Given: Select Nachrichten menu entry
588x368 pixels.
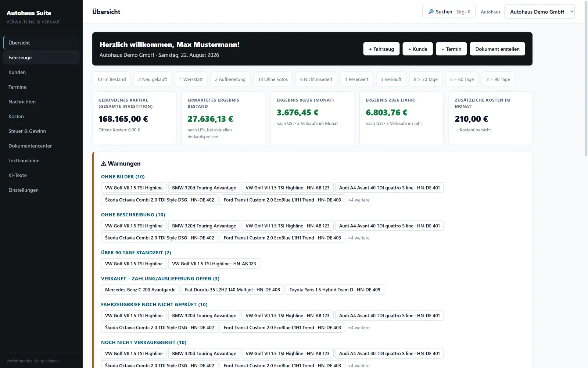Looking at the screenshot, I should [41, 102].
